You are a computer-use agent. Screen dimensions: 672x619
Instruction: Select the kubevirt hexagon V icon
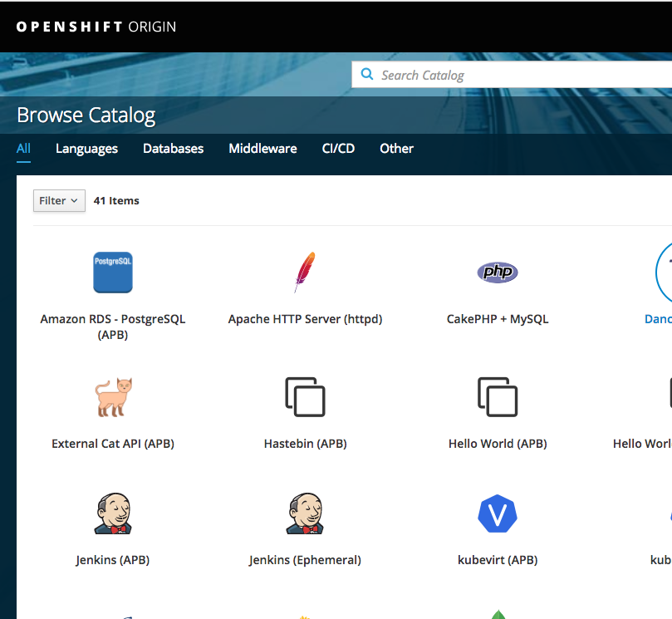pyautogui.click(x=497, y=513)
